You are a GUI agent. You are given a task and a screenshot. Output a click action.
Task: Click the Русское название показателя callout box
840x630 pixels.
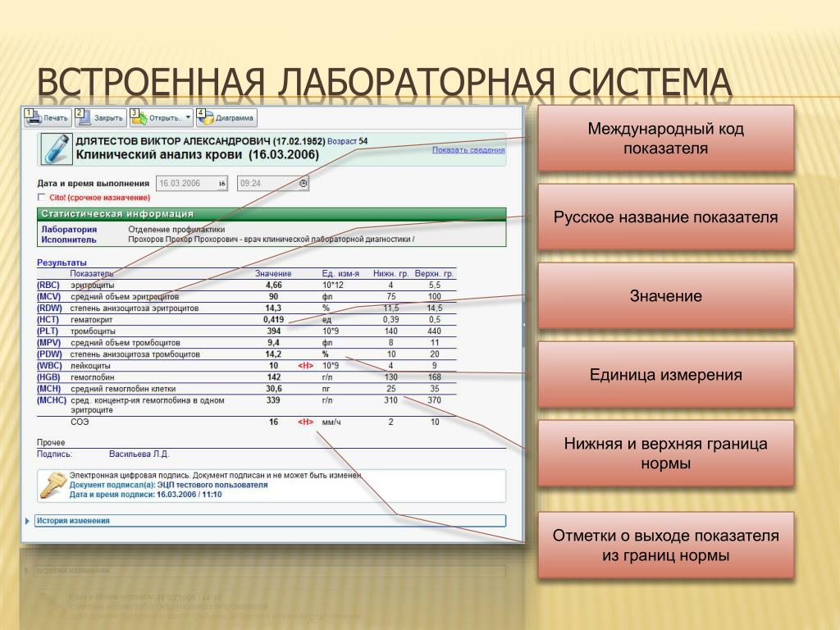click(666, 217)
